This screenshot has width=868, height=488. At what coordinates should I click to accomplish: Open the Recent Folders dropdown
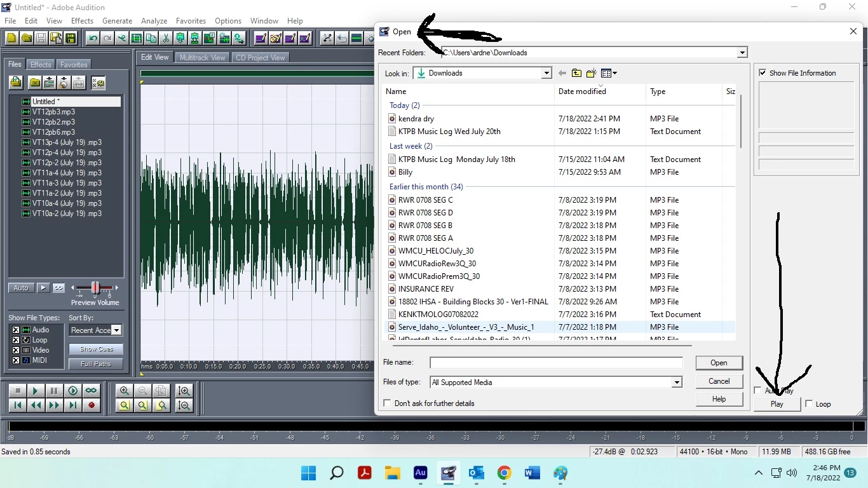[742, 53]
